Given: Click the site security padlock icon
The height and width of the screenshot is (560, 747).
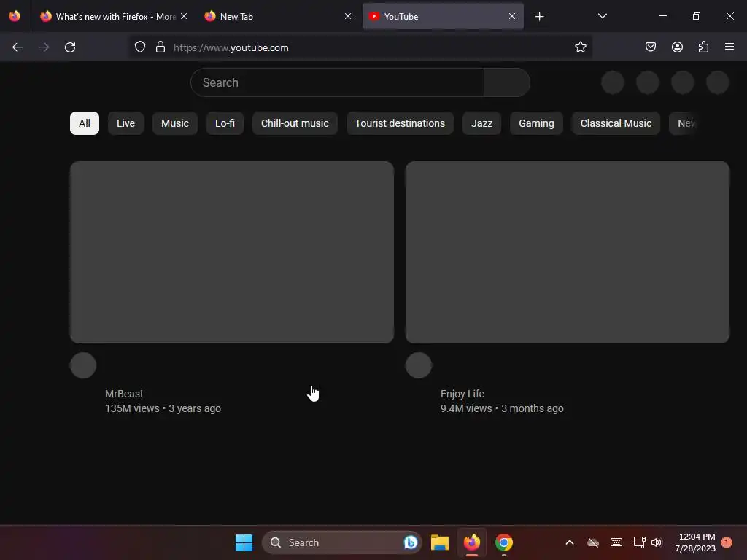Looking at the screenshot, I should pos(160,47).
